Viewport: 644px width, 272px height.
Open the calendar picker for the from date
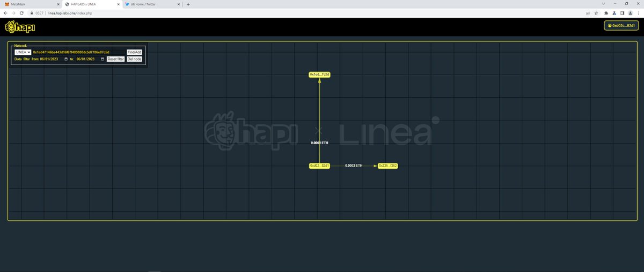coord(66,59)
